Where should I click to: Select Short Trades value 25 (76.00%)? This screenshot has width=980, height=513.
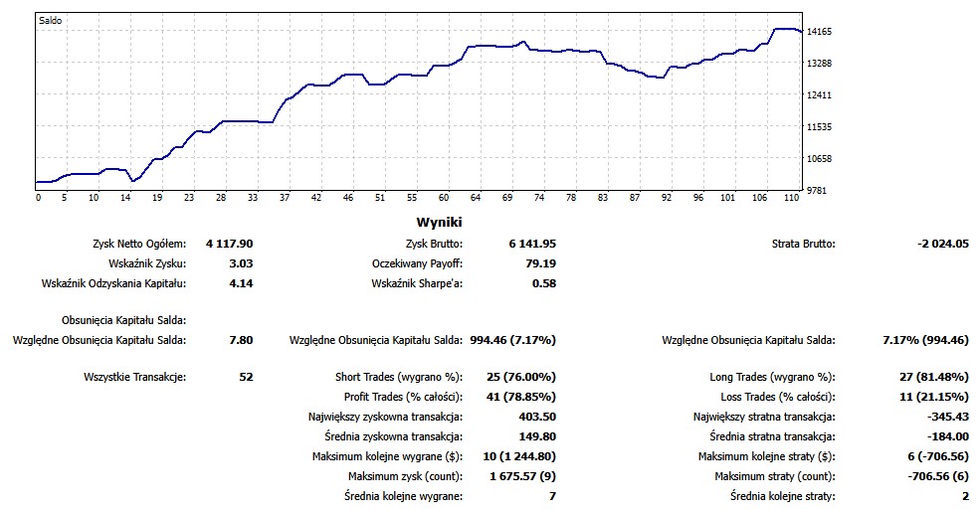pyautogui.click(x=519, y=377)
